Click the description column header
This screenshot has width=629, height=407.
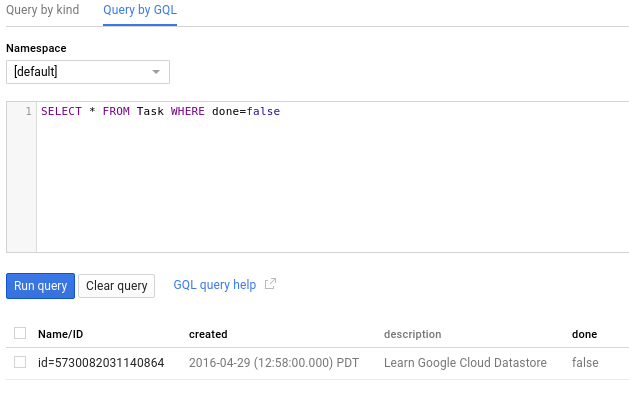[x=412, y=334]
